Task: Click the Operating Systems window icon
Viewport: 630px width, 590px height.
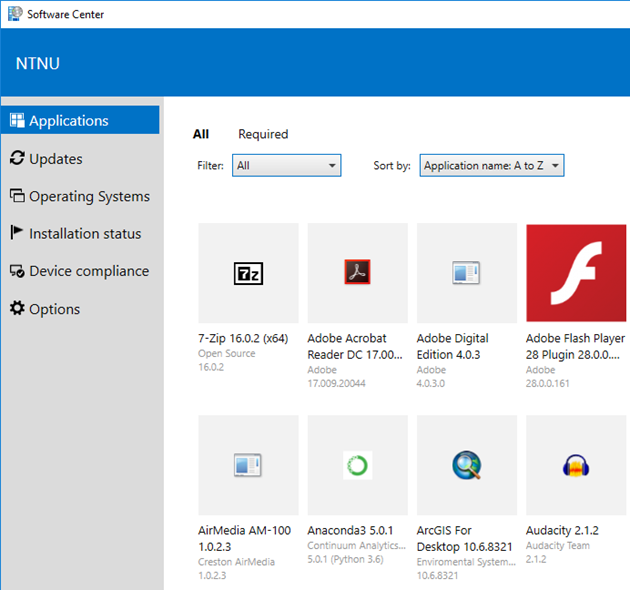Action: click(x=17, y=195)
